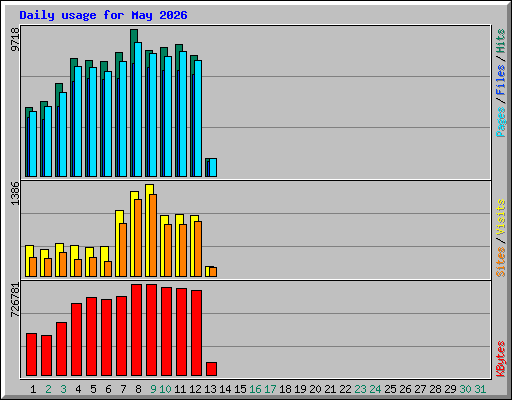Select day 4 on the date axis
The image size is (512, 400).
tap(78, 389)
